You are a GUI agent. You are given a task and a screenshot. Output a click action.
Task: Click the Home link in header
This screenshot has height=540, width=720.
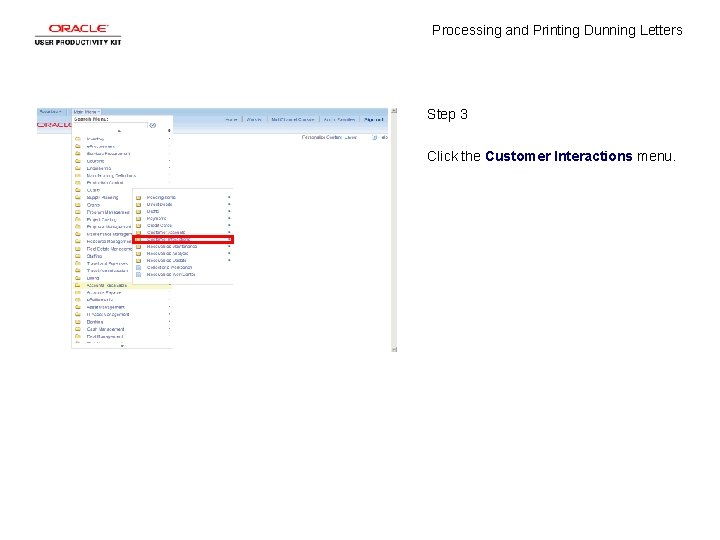pos(232,119)
